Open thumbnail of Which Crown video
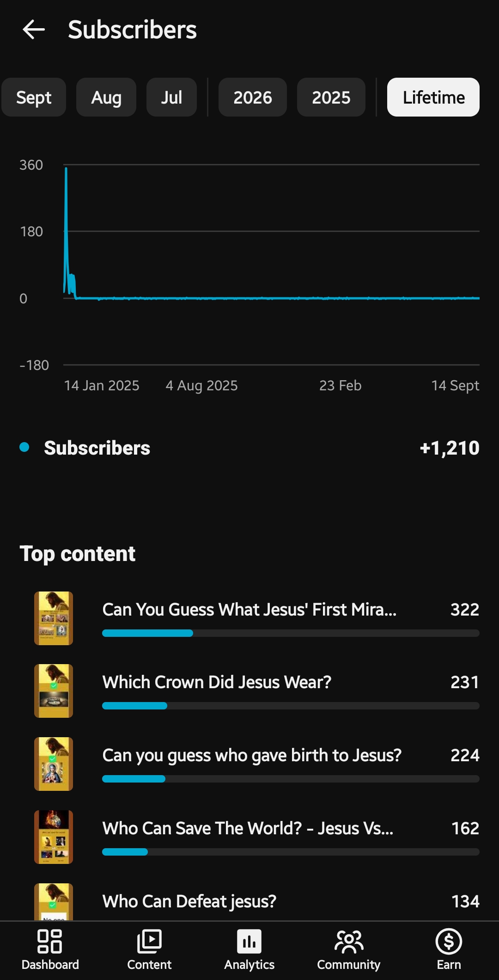Viewport: 499px width, 980px height. pos(54,691)
